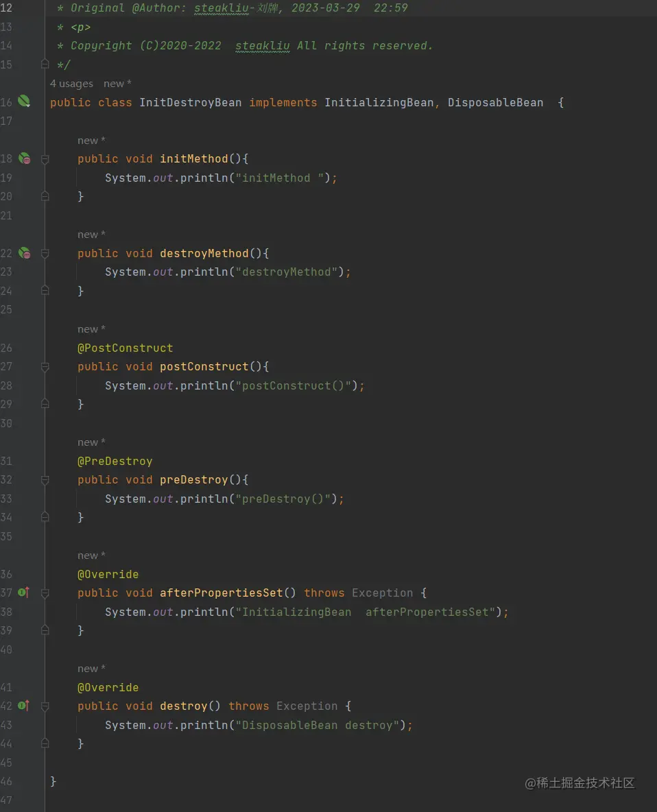The width and height of the screenshot is (657, 812).
Task: Click the preDestroy method name in its declaration
Action: click(194, 479)
